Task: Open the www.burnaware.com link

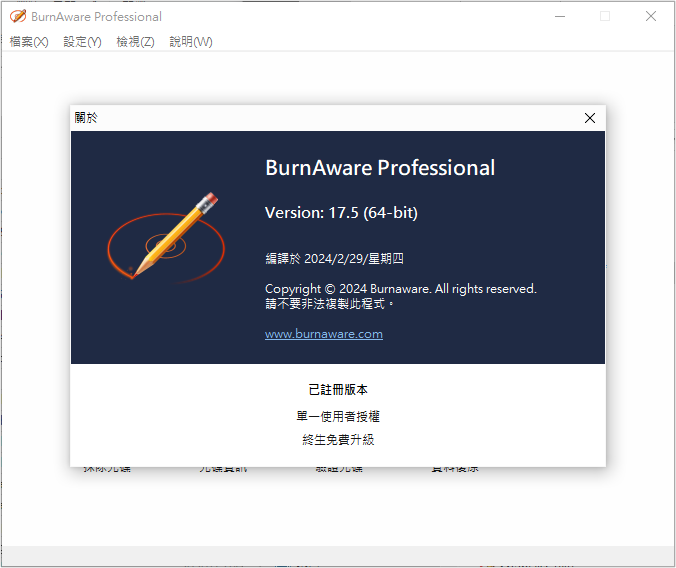Action: pyautogui.click(x=324, y=334)
